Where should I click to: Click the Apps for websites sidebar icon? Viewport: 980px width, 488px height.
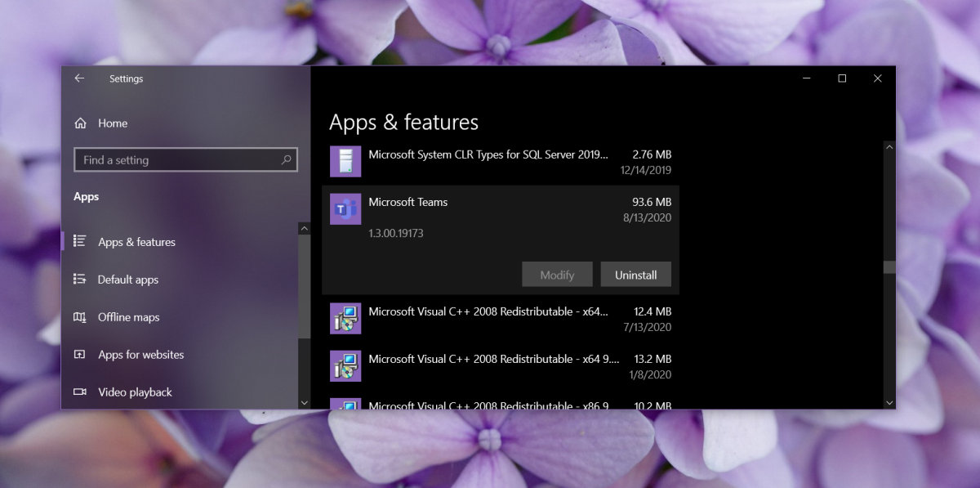[79, 355]
